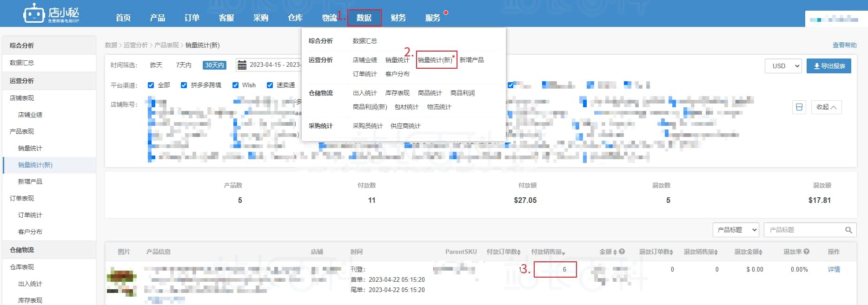The width and height of the screenshot is (868, 305).
Task: Click the 导出报表 button
Action: pyautogui.click(x=829, y=66)
